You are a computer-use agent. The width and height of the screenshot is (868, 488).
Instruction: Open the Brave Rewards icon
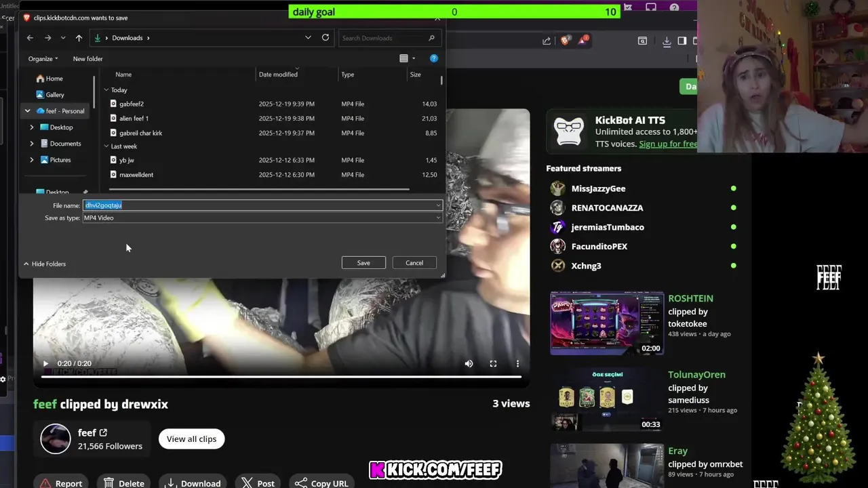pos(583,41)
